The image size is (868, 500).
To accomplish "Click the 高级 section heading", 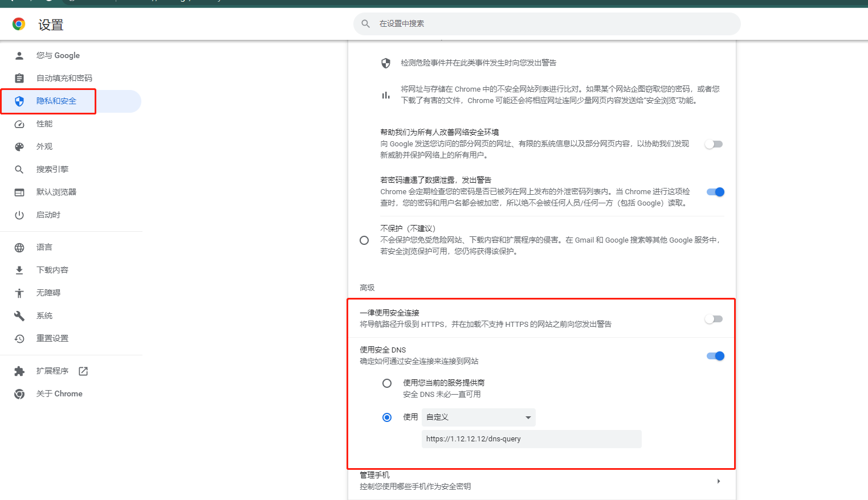I will point(367,288).
